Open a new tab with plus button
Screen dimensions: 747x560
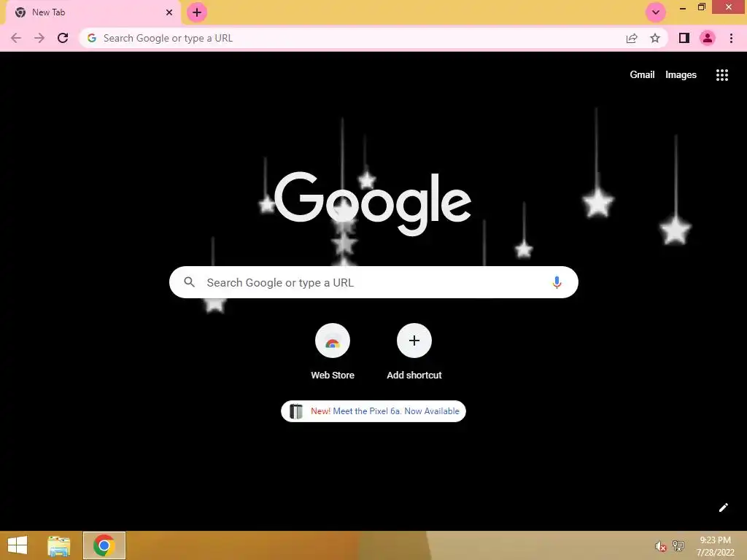pyautogui.click(x=197, y=12)
